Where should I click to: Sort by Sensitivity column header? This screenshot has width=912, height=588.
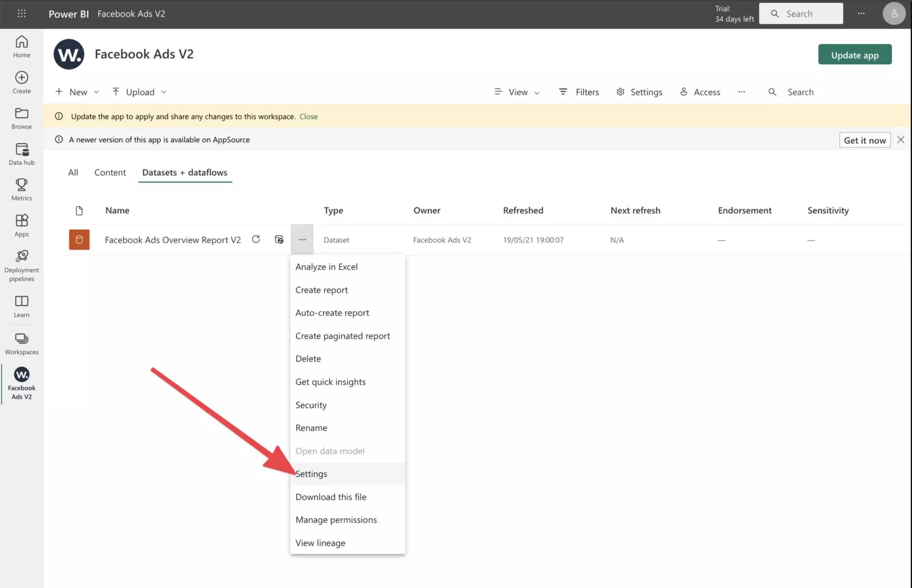click(828, 210)
